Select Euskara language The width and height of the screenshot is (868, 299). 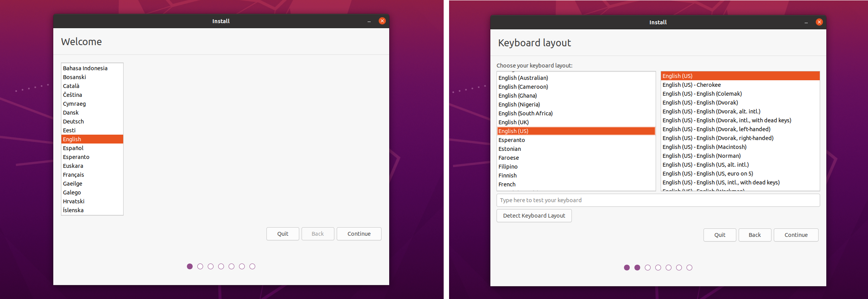(x=92, y=166)
